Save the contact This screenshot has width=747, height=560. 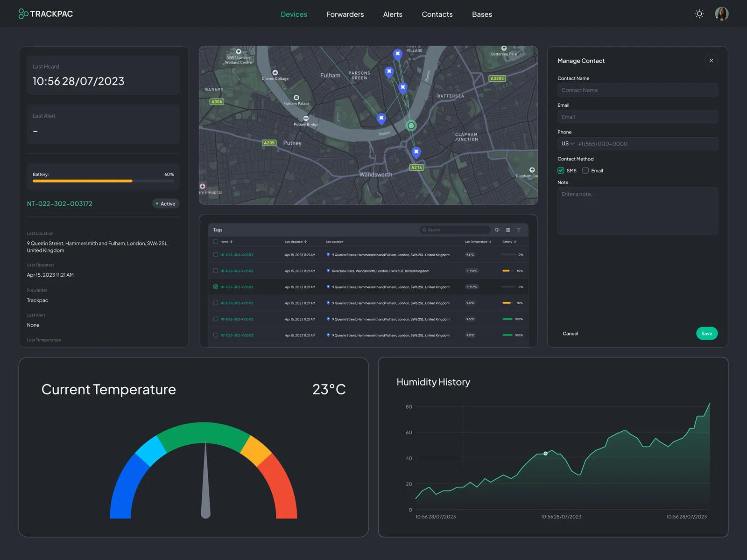pyautogui.click(x=707, y=334)
